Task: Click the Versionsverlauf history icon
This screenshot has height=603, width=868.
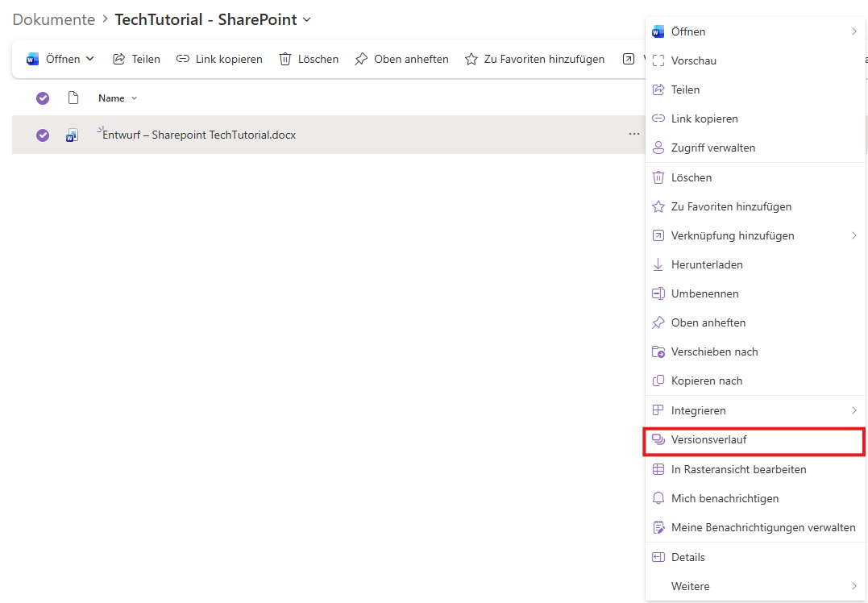Action: coord(658,439)
